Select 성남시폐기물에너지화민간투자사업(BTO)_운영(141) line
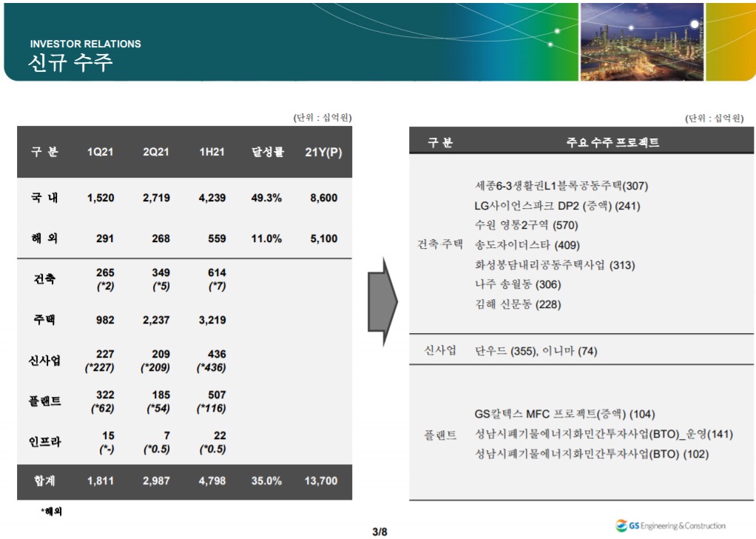Viewport: 756px width, 539px height. (604, 435)
